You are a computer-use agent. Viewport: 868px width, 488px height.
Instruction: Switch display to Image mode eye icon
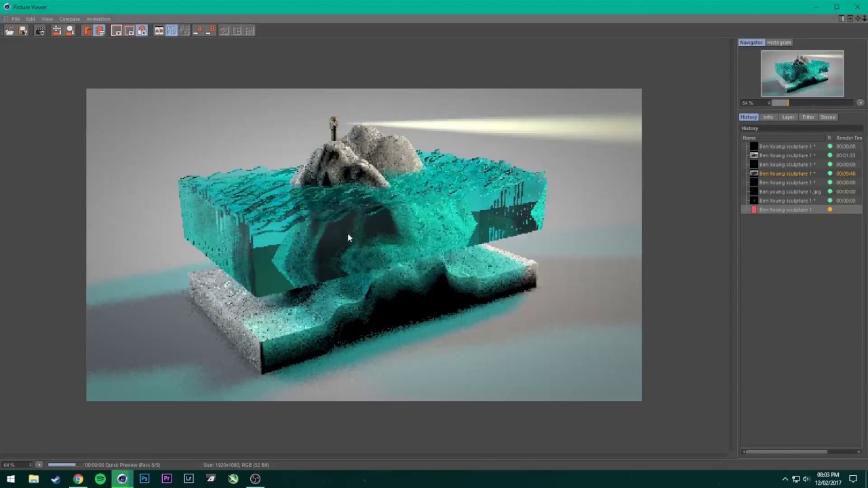[x=117, y=30]
